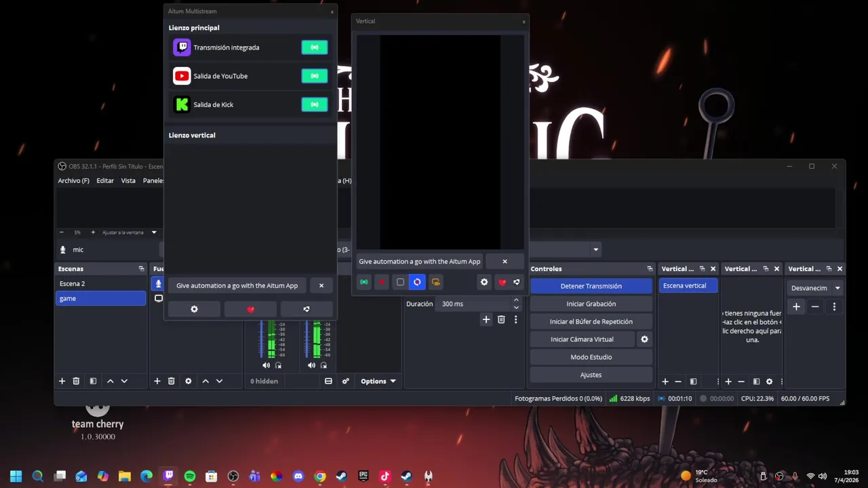
Task: Toggle the Salida de YouTube output
Action: [x=314, y=76]
